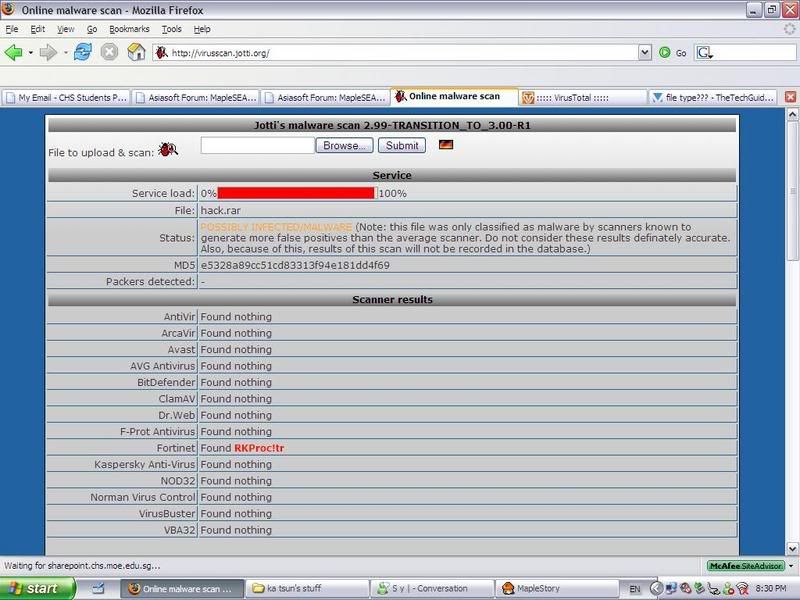Click the POSSIBLY INFECTED/MALWARE status text
Image resolution: width=800 pixels, height=600 pixels.
pos(276,227)
